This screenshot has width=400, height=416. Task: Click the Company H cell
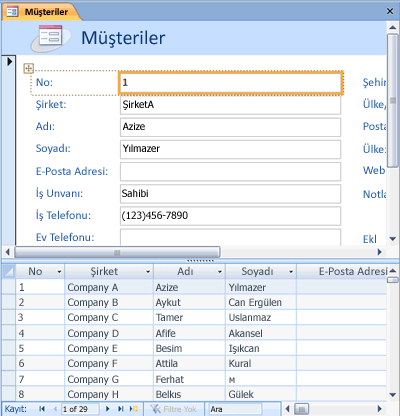(109, 394)
